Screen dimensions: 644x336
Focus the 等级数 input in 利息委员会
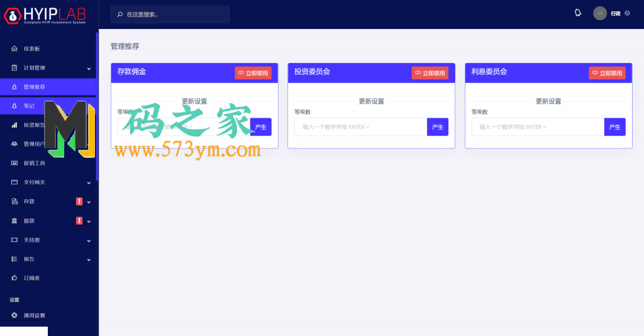coord(538,127)
